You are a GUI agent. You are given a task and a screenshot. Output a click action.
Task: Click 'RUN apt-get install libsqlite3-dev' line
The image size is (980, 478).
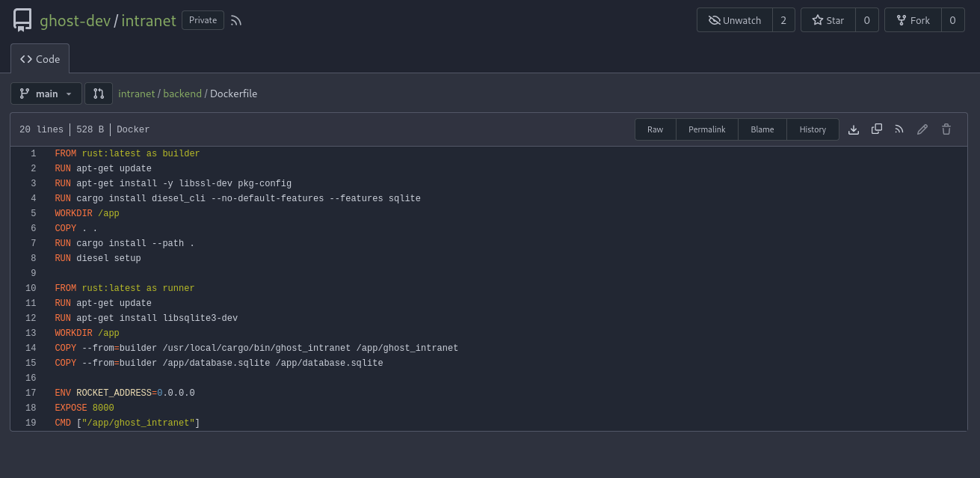[146, 318]
